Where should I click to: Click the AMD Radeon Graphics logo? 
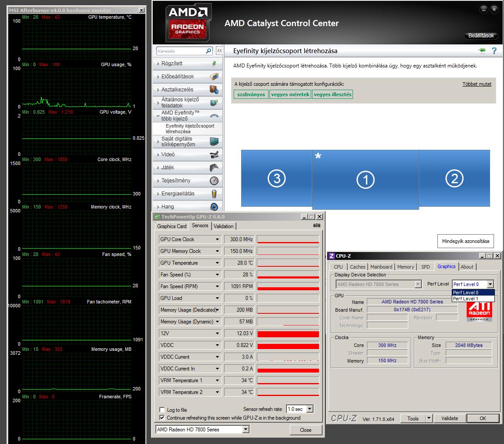(188, 23)
